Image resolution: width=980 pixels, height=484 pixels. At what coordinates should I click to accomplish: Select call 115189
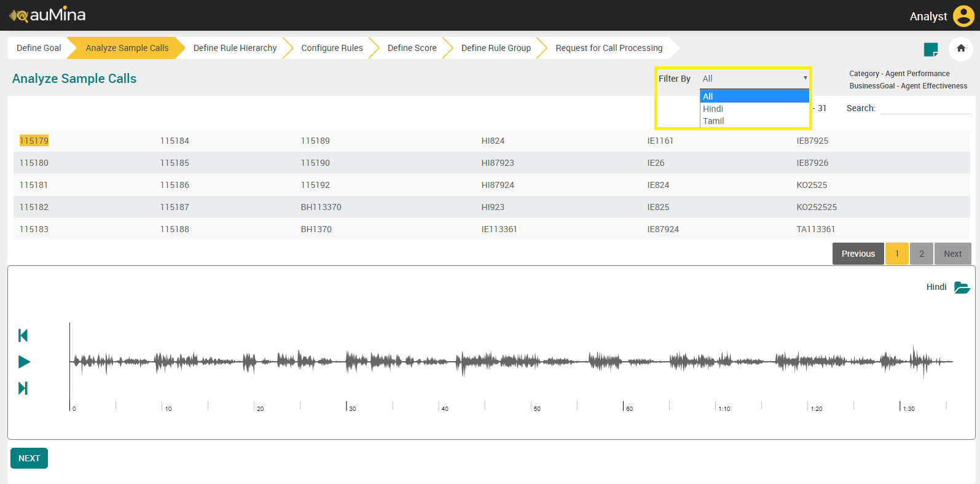(x=315, y=141)
